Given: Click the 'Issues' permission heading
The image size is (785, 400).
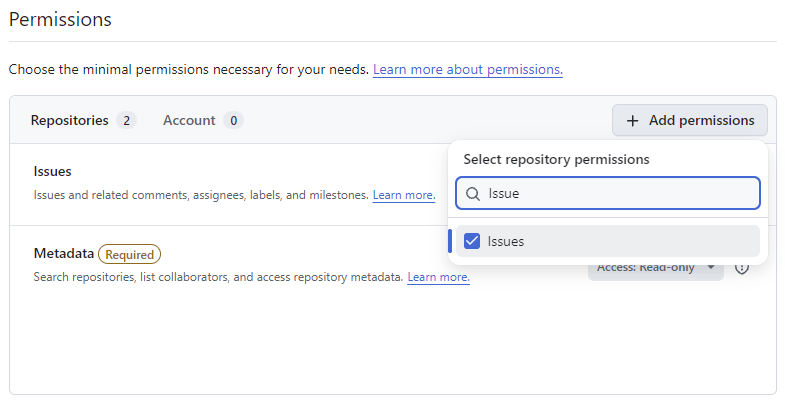Looking at the screenshot, I should [x=53, y=172].
